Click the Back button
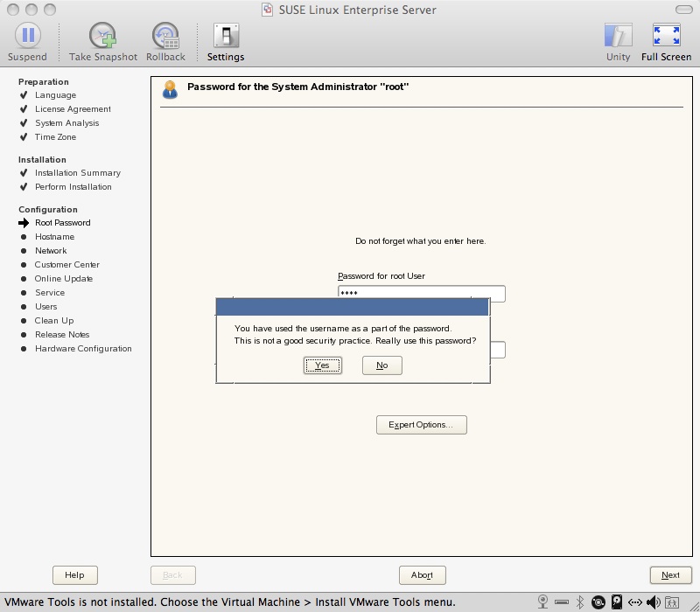The height and width of the screenshot is (612, 700). click(x=172, y=575)
